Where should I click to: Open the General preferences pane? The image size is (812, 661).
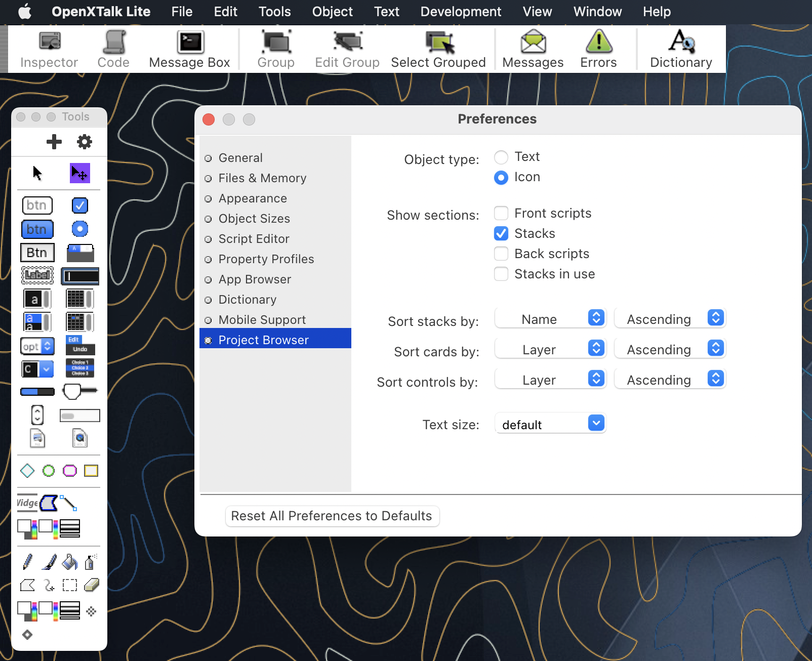(x=275, y=158)
